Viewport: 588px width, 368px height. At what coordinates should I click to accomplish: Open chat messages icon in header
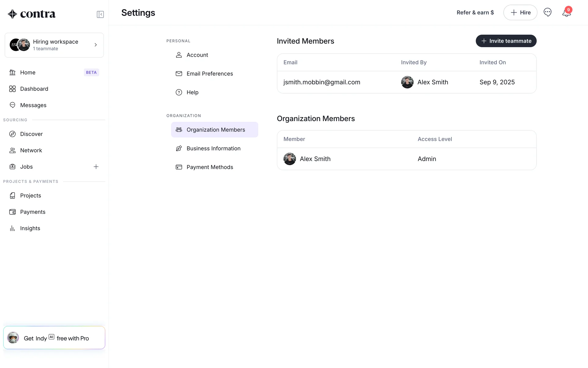[547, 12]
